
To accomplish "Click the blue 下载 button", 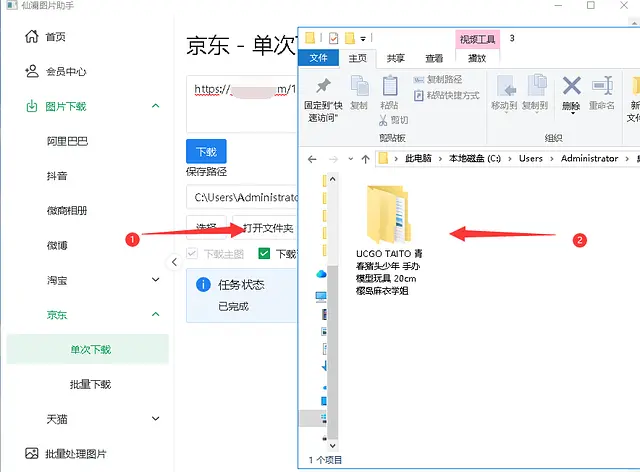I will [206, 151].
